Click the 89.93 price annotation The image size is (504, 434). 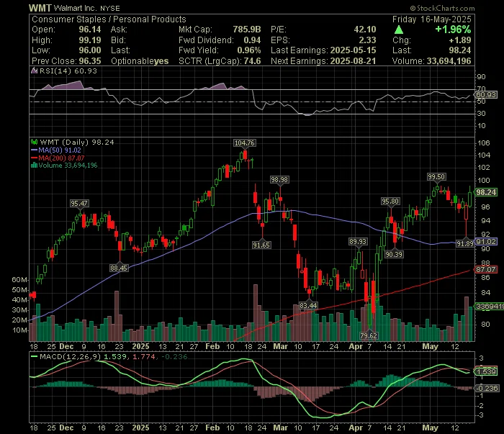[x=358, y=242]
